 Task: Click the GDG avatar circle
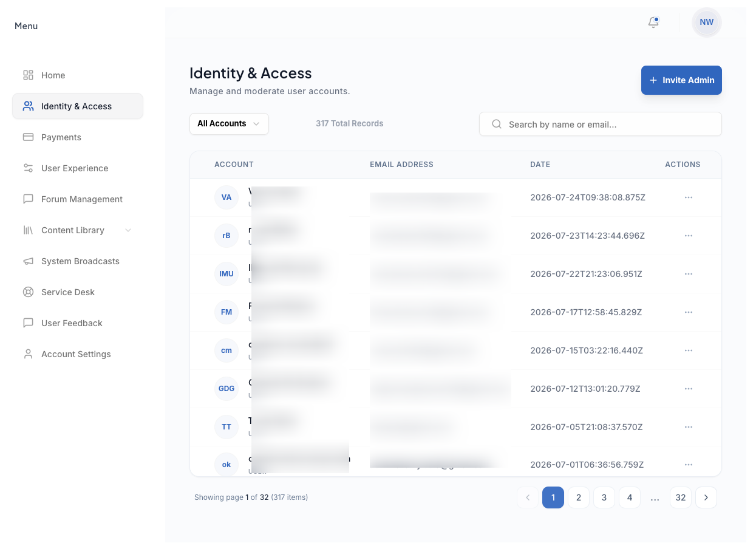pos(226,389)
